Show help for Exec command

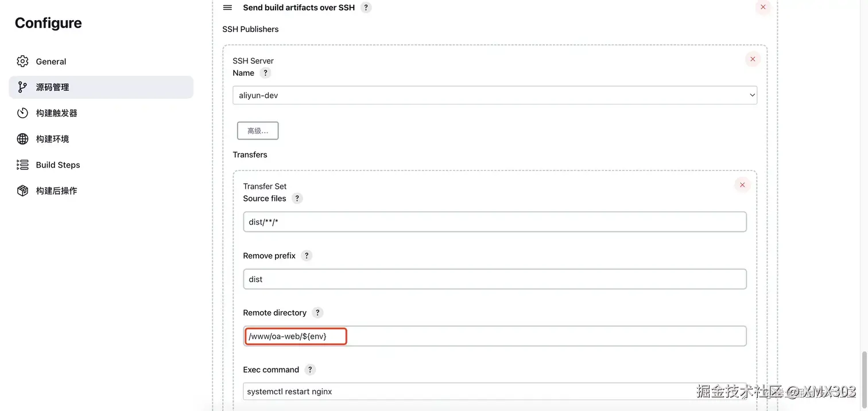[310, 370]
